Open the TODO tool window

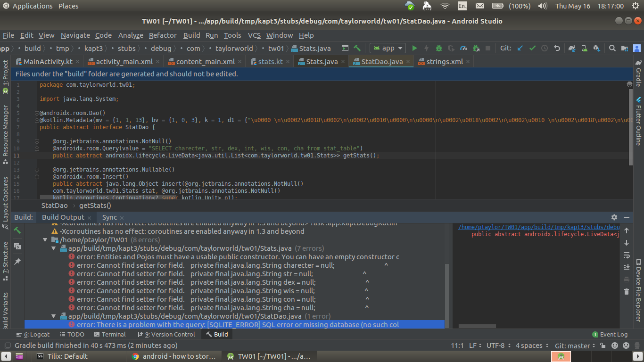[x=71, y=334]
